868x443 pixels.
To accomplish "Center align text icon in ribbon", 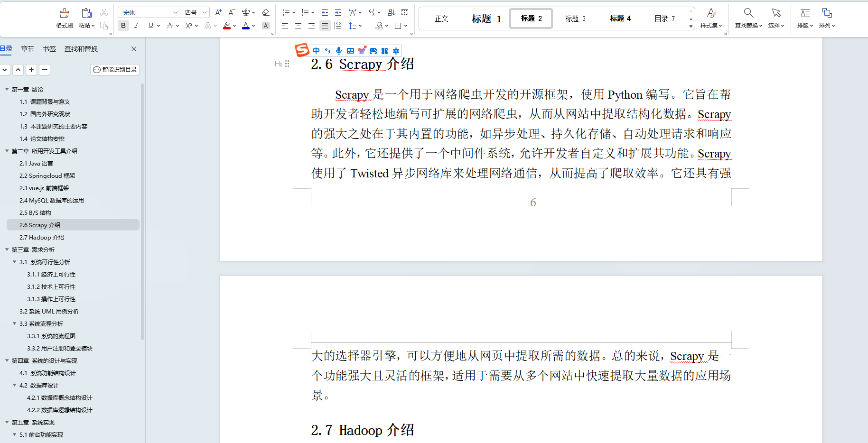I will pyautogui.click(x=298, y=26).
